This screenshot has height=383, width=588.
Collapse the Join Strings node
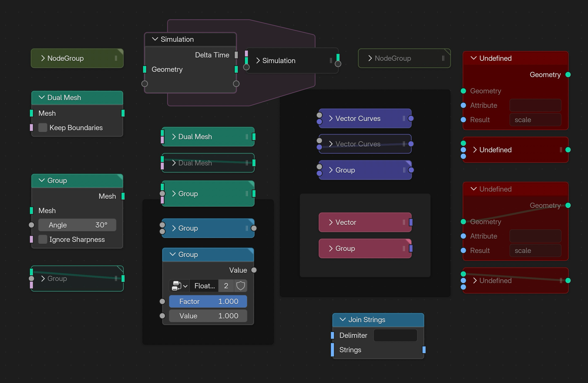[342, 319]
